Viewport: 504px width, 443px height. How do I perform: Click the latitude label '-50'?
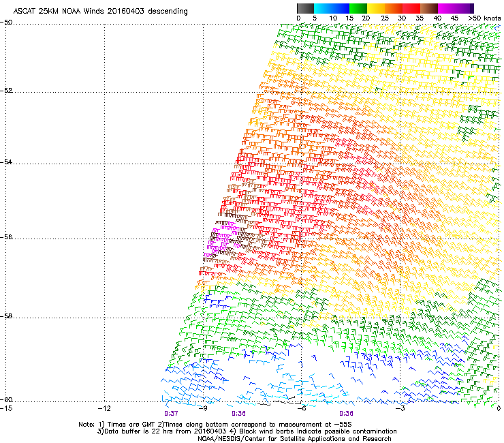(x=6, y=22)
